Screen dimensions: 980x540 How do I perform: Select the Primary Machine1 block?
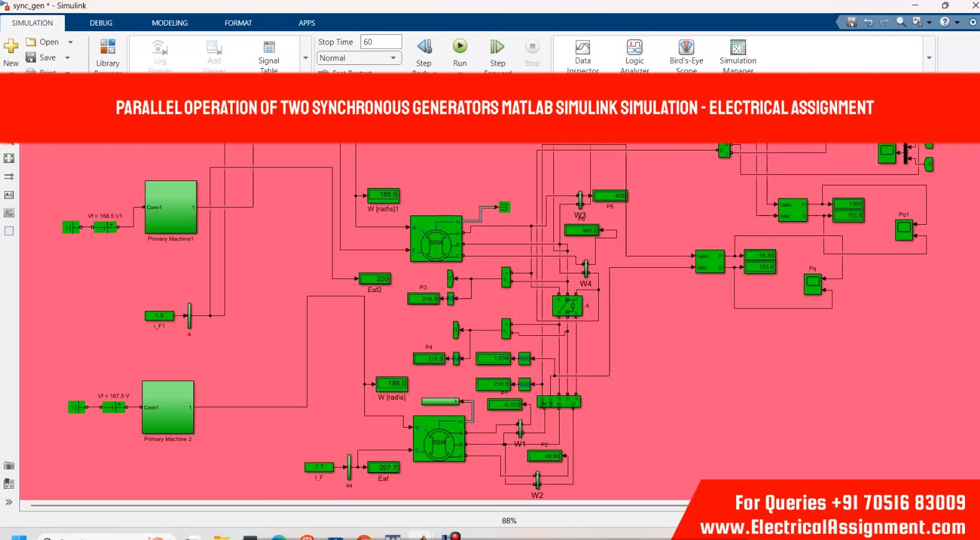coord(171,207)
